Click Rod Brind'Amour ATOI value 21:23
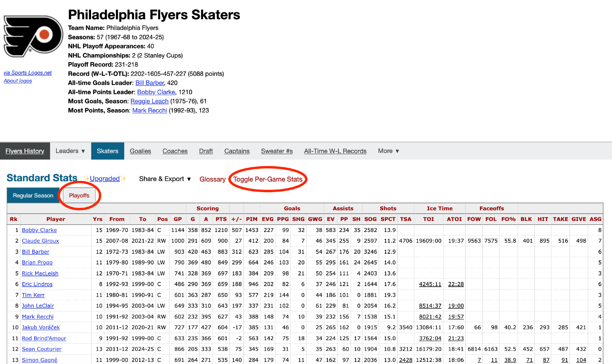The width and height of the screenshot is (612, 364). point(456,339)
